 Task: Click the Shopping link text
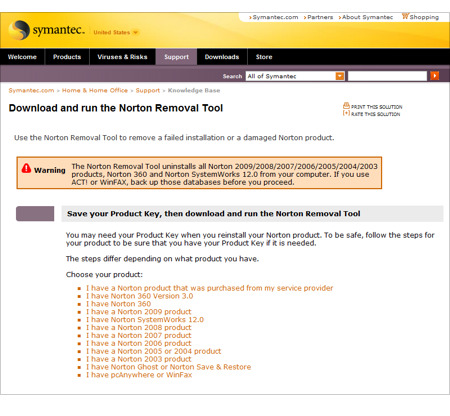(x=424, y=17)
